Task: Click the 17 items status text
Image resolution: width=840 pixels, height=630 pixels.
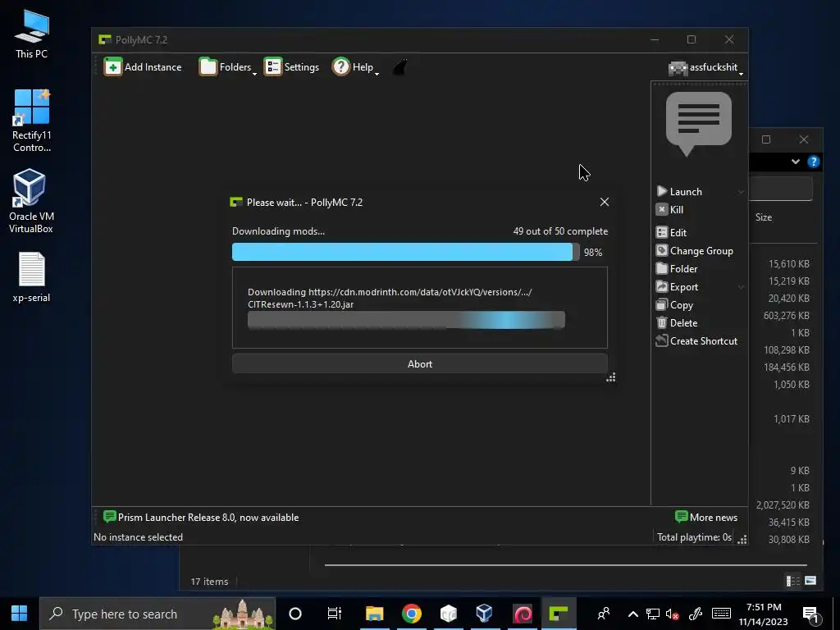Action: [209, 582]
